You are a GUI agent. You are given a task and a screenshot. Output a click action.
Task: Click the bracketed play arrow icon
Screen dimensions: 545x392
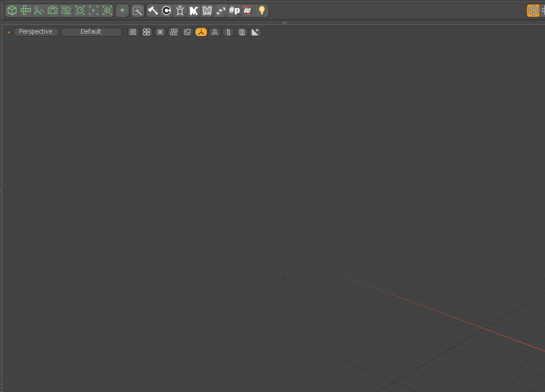click(x=93, y=11)
